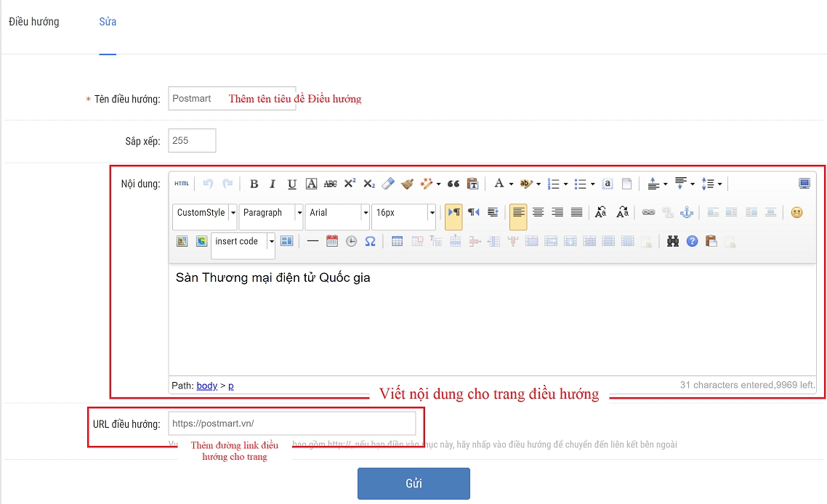Select the Sửa tab

pos(108,22)
